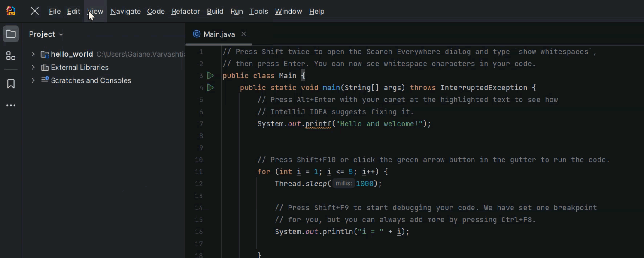
Task: Expand Scratches and Consoles
Action: (x=33, y=80)
